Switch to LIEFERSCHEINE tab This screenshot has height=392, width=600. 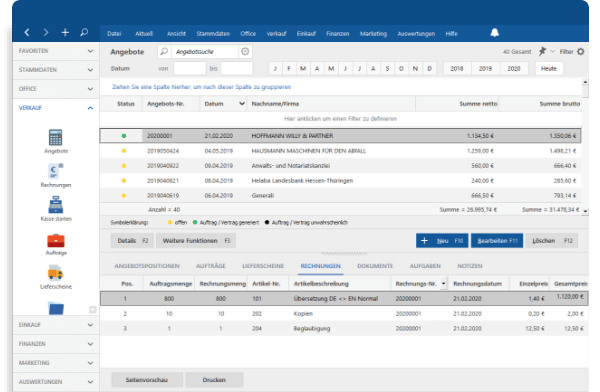click(x=263, y=266)
